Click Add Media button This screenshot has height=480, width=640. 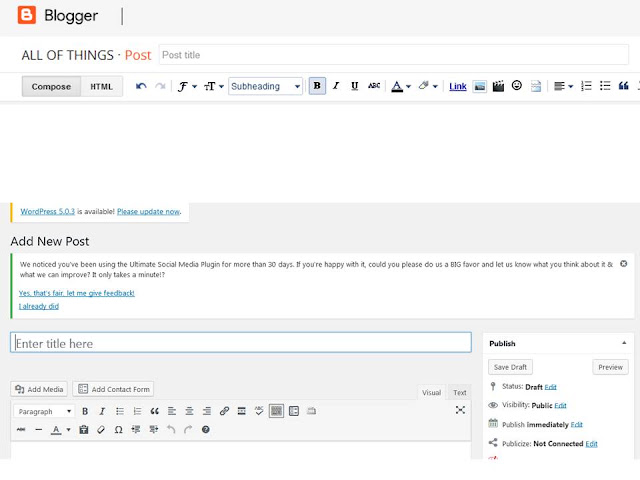pyautogui.click(x=39, y=389)
